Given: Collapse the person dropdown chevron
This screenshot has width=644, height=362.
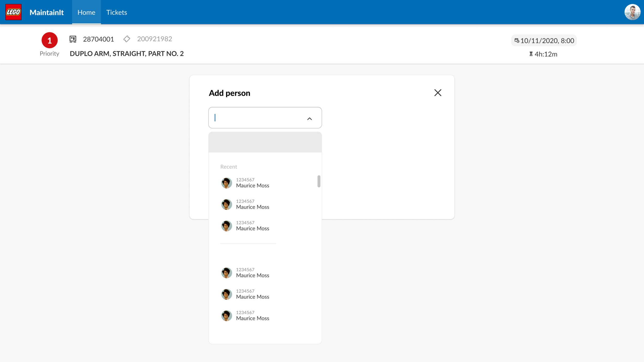Looking at the screenshot, I should point(309,119).
